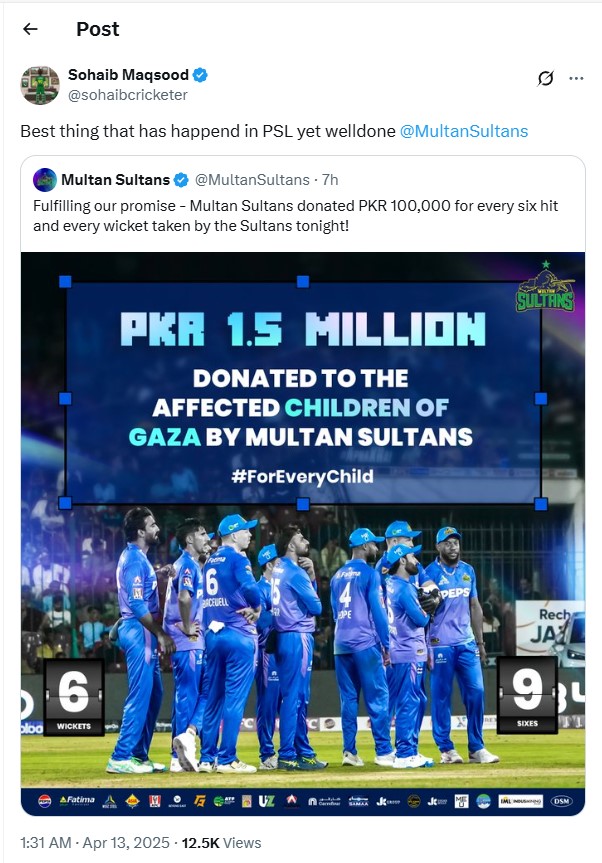Click the 6 Wickets scoreboard tile

click(x=74, y=696)
